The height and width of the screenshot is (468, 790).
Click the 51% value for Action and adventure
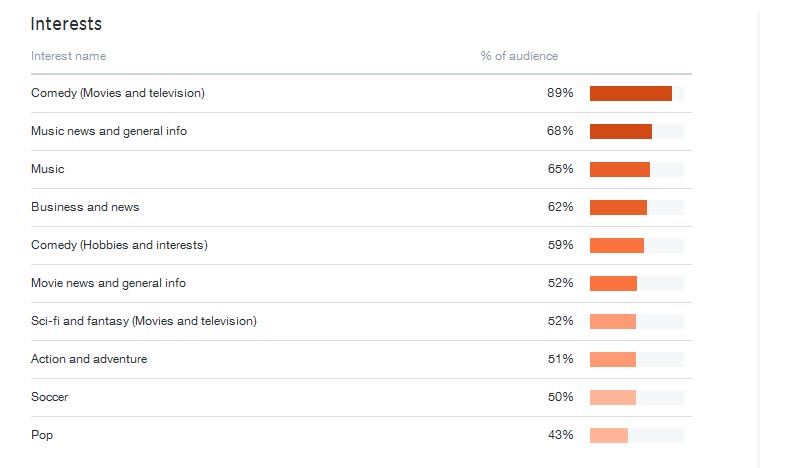(x=560, y=359)
